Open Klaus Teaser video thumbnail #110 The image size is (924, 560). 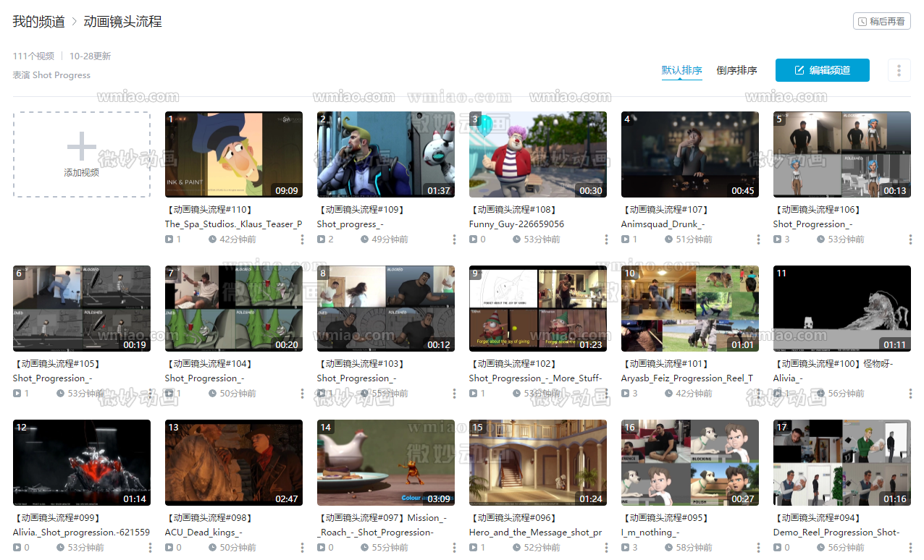point(233,154)
